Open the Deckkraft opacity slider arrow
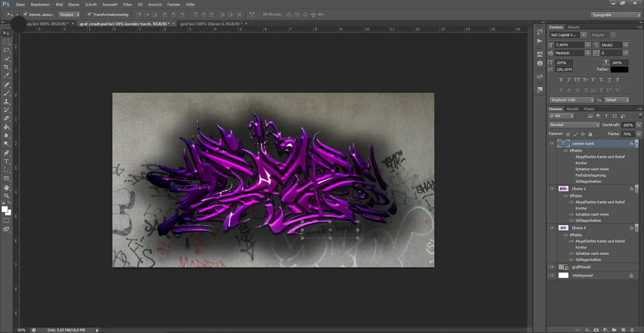Image resolution: width=644 pixels, height=333 pixels. click(x=639, y=125)
